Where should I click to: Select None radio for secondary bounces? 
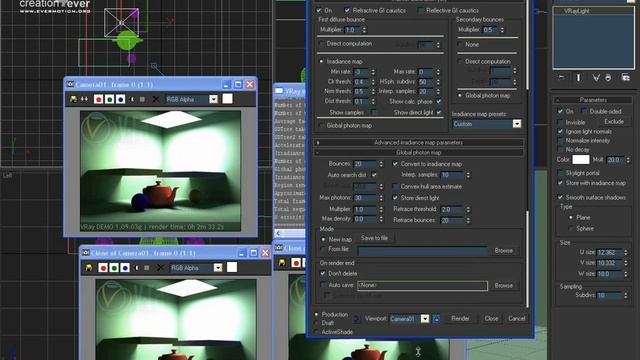460,44
